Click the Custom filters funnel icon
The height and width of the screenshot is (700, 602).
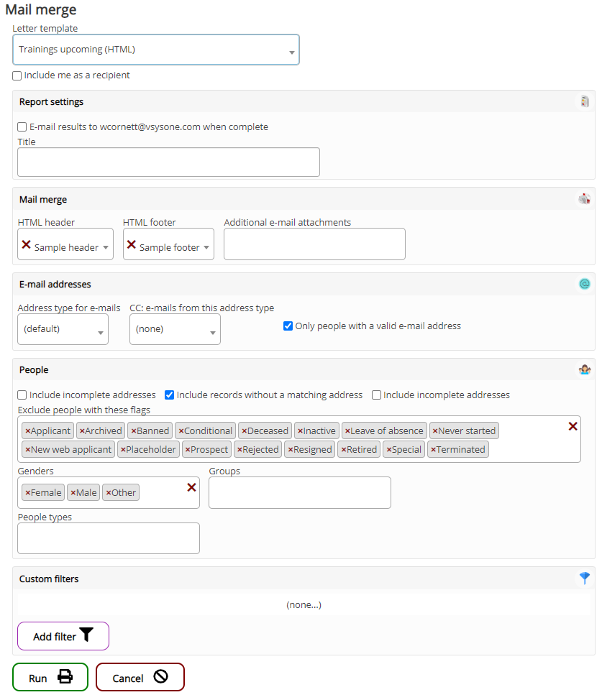(585, 578)
